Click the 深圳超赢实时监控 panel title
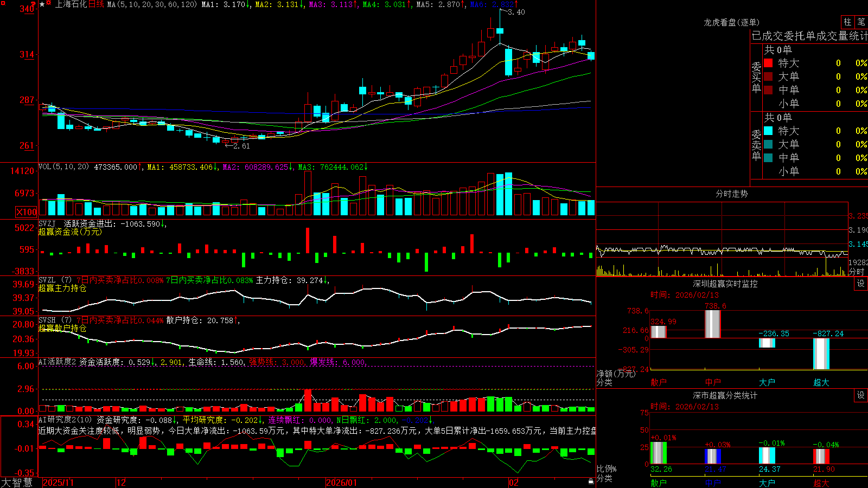Screen dimensions: 868x488 (725, 284)
